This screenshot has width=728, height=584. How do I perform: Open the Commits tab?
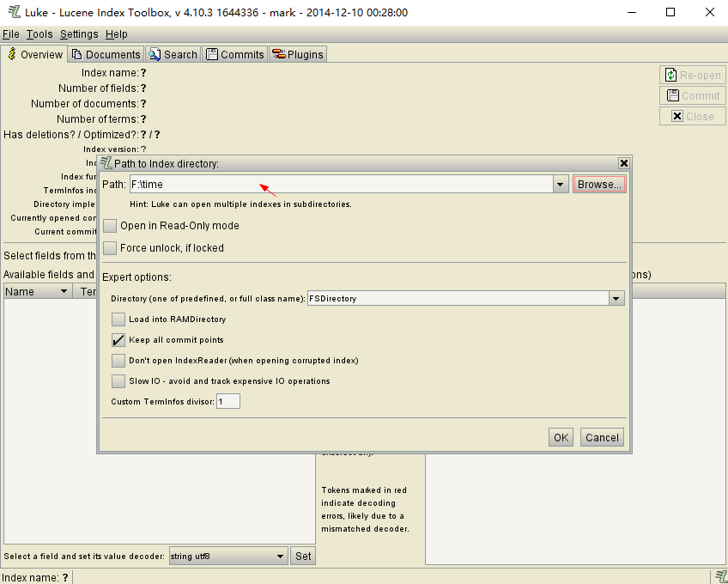(x=235, y=54)
